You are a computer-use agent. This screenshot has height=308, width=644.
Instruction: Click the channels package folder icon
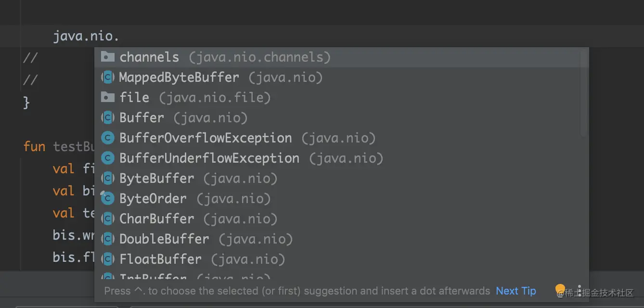tap(107, 57)
